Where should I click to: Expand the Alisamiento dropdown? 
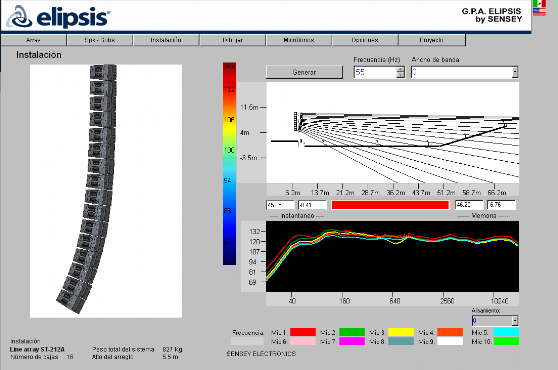[515, 321]
